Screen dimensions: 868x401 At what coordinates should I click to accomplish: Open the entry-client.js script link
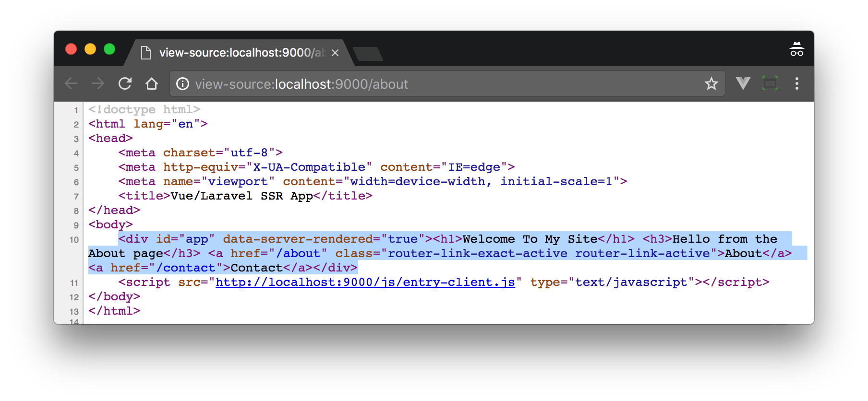click(x=365, y=282)
